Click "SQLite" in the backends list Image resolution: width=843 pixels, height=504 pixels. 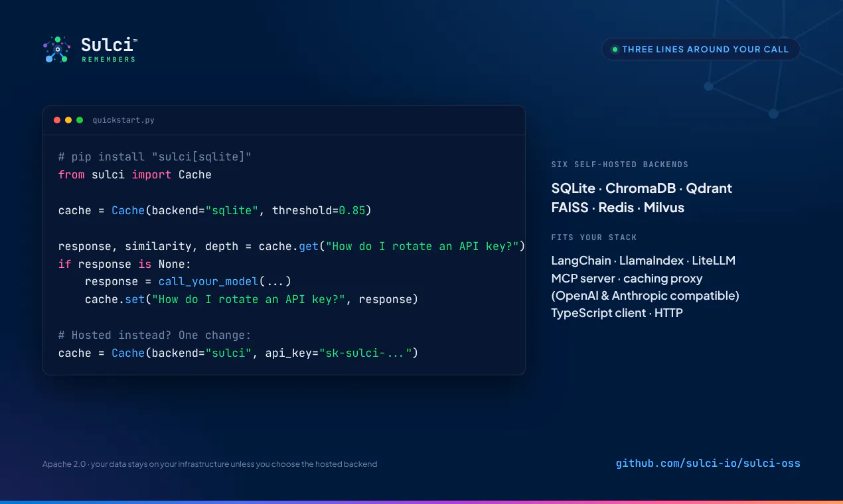(574, 188)
